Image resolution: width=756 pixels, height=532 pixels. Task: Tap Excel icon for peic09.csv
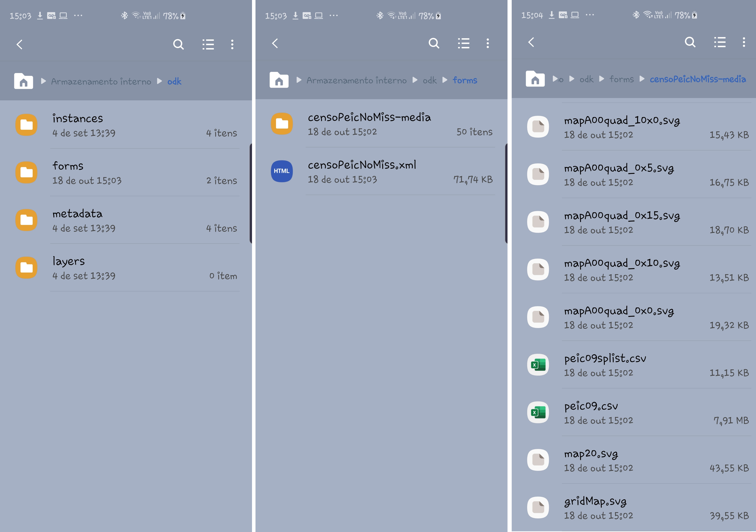click(538, 412)
